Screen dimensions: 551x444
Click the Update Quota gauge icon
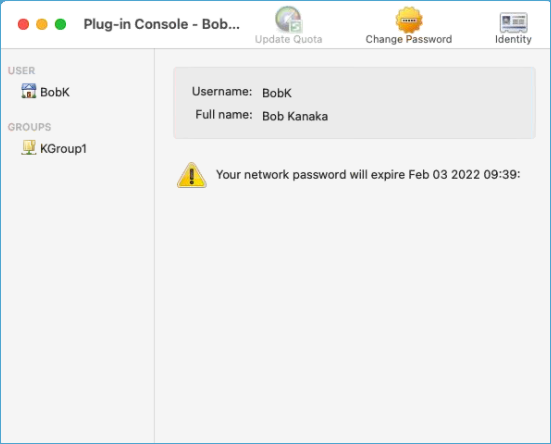point(289,19)
